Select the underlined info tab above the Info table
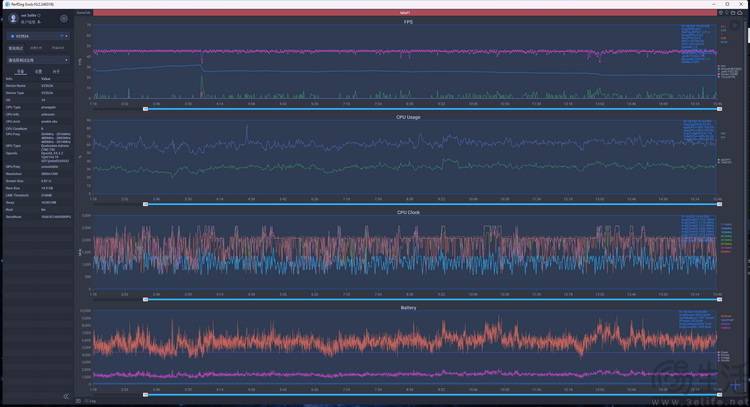Viewport: 750px width, 407px height. pyautogui.click(x=20, y=71)
